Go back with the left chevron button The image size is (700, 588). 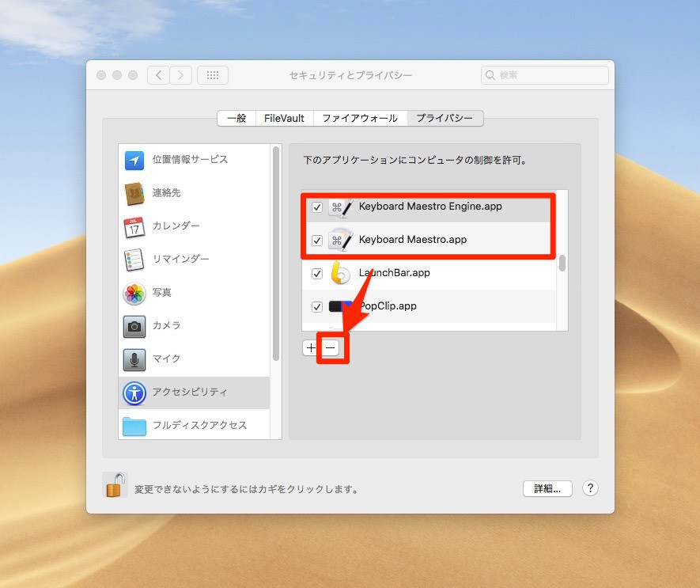pos(158,75)
